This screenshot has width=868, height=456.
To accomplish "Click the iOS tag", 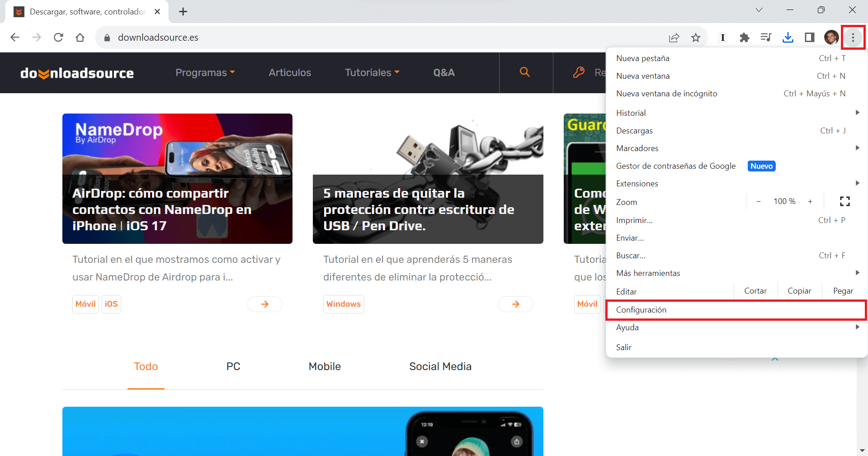I will pos(111,304).
